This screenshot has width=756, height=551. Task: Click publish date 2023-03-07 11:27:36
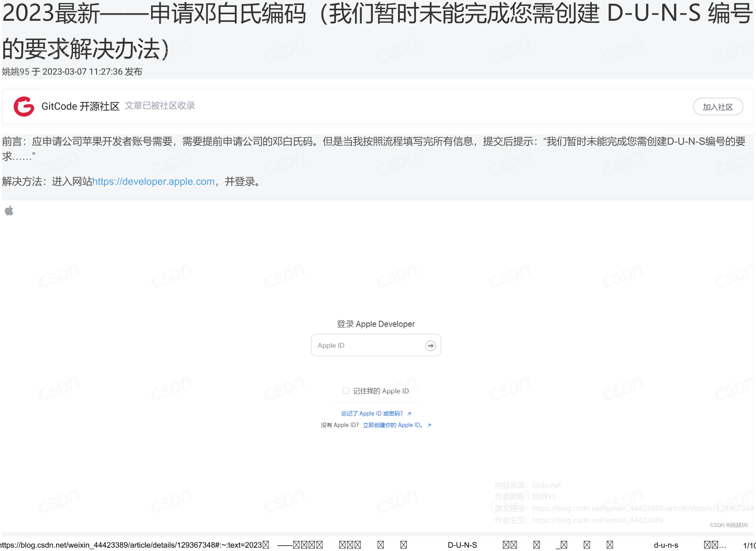point(83,72)
